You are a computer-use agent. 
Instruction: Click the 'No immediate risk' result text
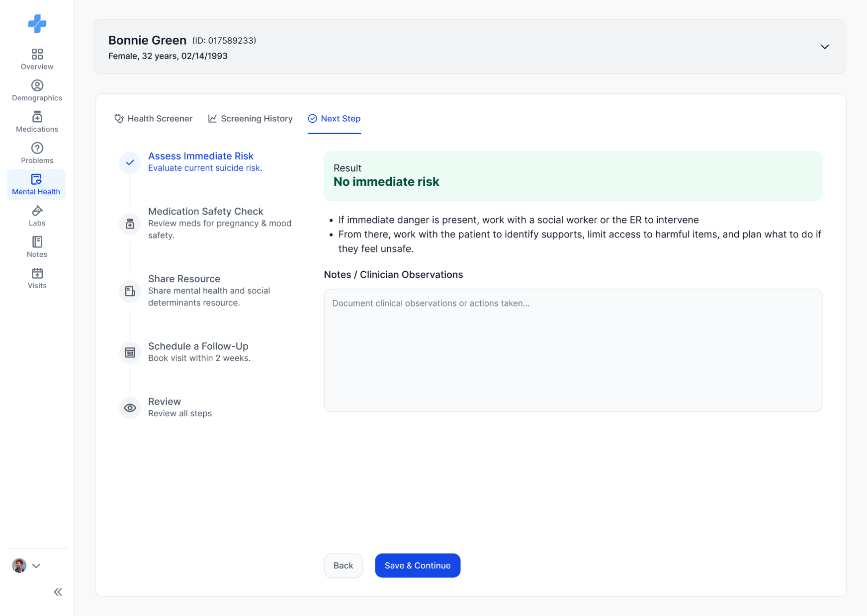(386, 182)
